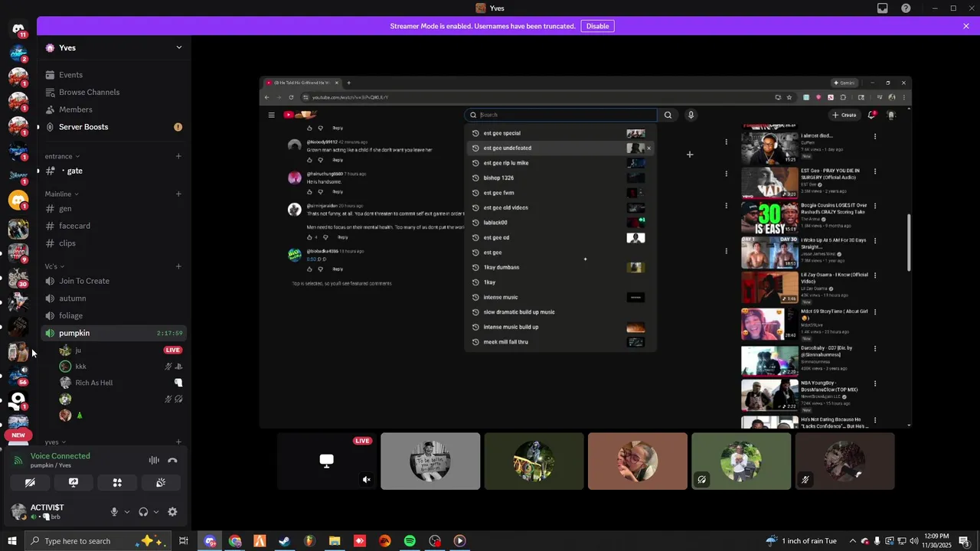Unmute the live stream tile audio
This screenshot has height=551, width=980.
[x=366, y=480]
